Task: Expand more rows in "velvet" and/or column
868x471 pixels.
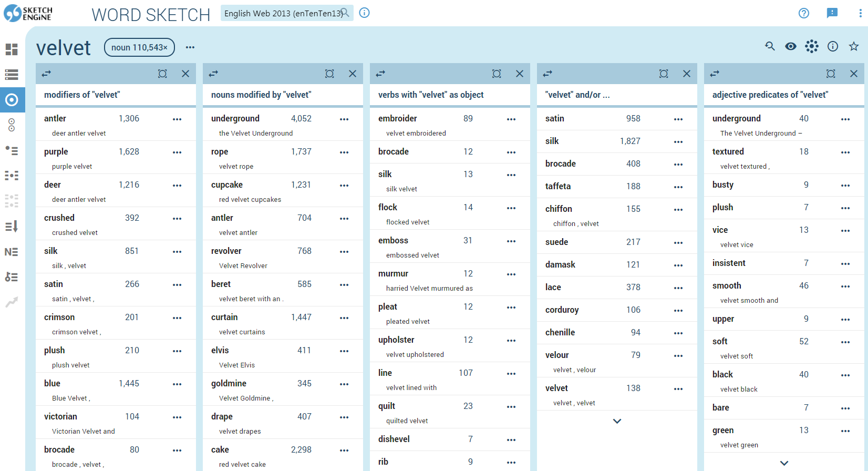Action: click(x=617, y=421)
